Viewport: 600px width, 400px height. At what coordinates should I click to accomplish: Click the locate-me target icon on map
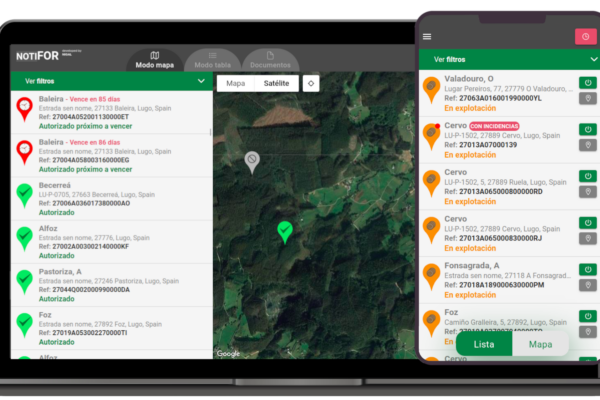point(311,83)
